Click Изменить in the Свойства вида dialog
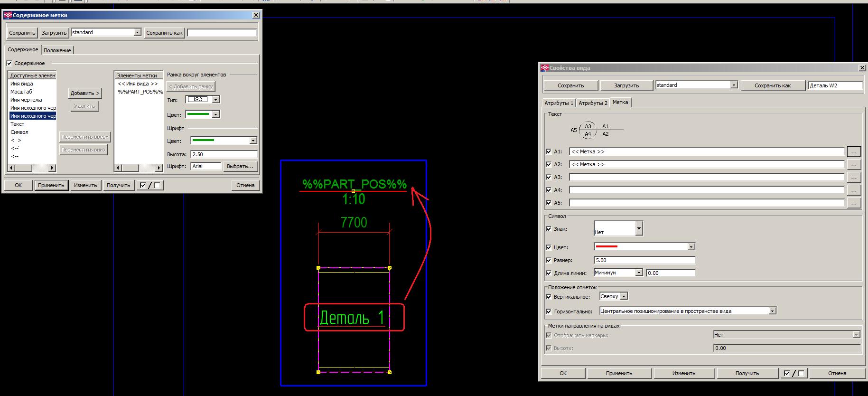The height and width of the screenshot is (396, 868). pyautogui.click(x=683, y=373)
